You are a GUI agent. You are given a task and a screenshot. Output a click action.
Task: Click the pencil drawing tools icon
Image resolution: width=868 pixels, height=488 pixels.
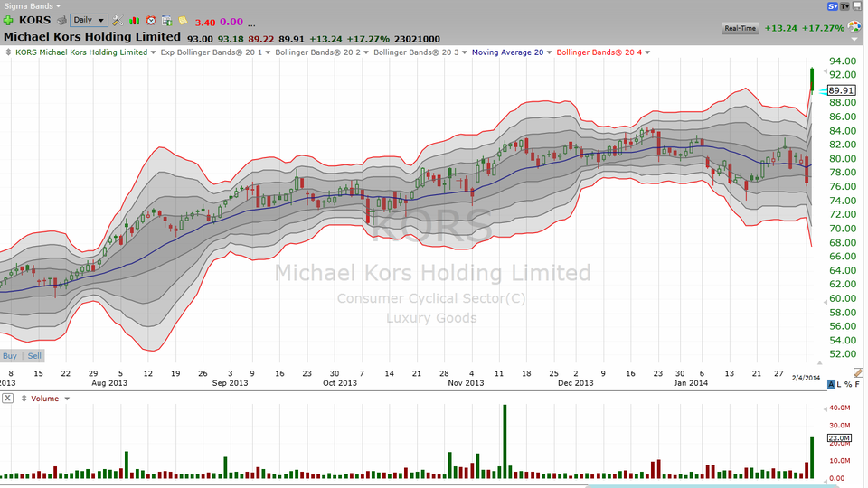pyautogui.click(x=857, y=372)
